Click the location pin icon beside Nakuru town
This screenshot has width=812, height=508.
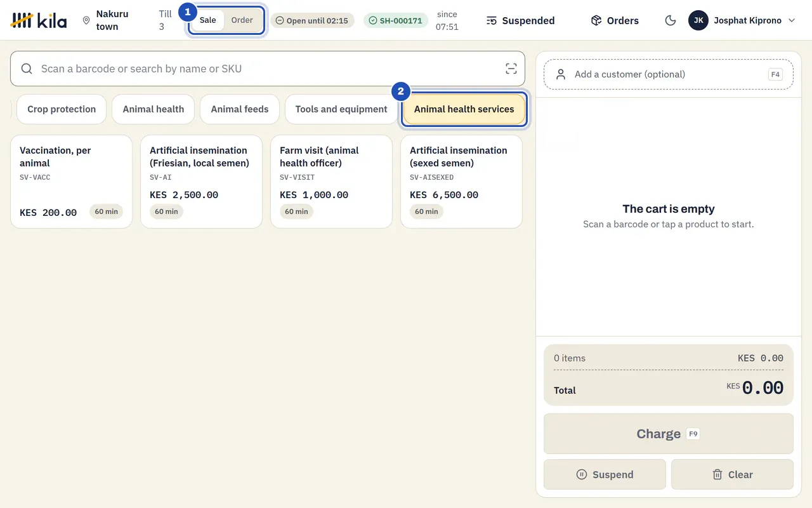click(86, 20)
